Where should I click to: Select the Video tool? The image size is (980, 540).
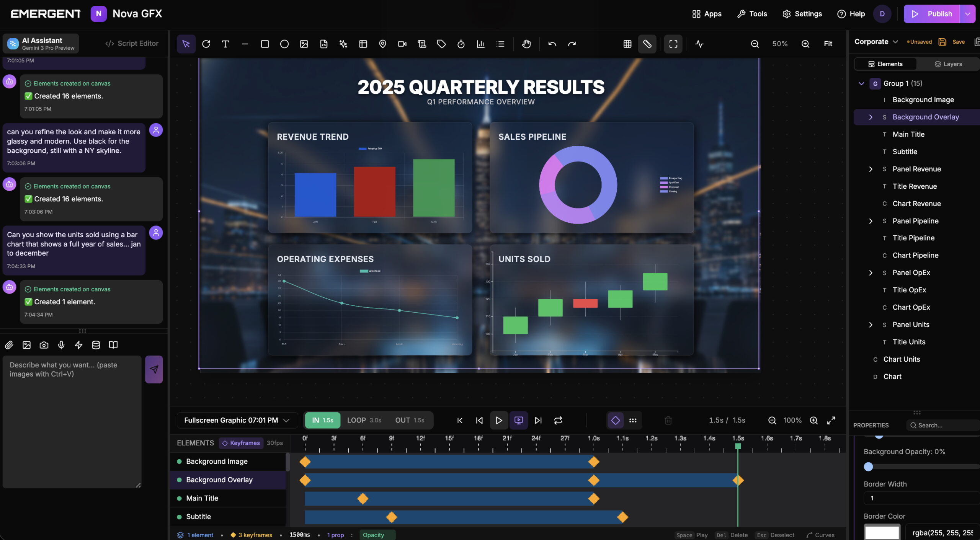(402, 44)
